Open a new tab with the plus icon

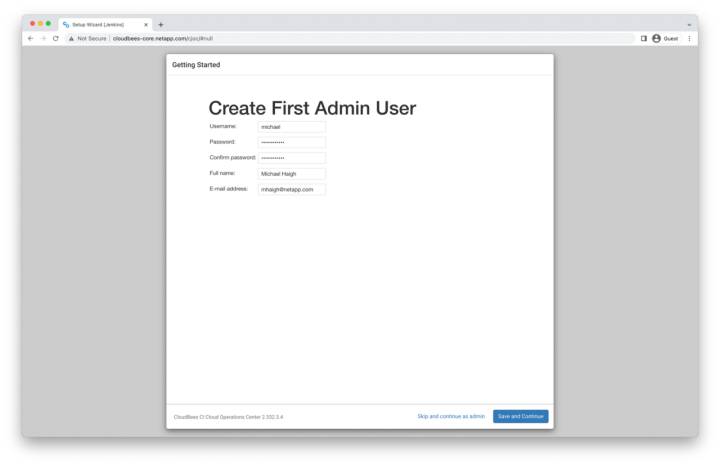[x=161, y=24]
